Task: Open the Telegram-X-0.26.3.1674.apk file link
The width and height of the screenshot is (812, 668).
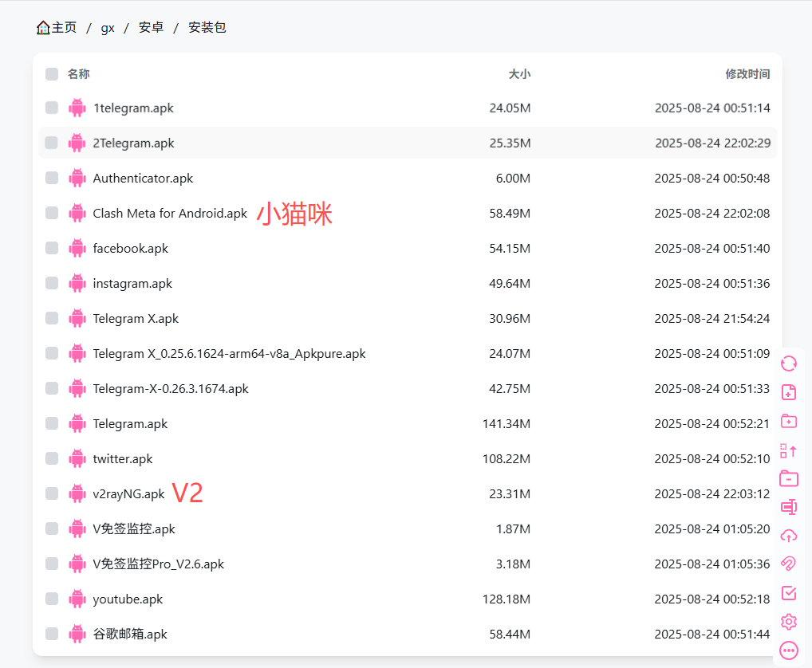Action: [x=171, y=389]
